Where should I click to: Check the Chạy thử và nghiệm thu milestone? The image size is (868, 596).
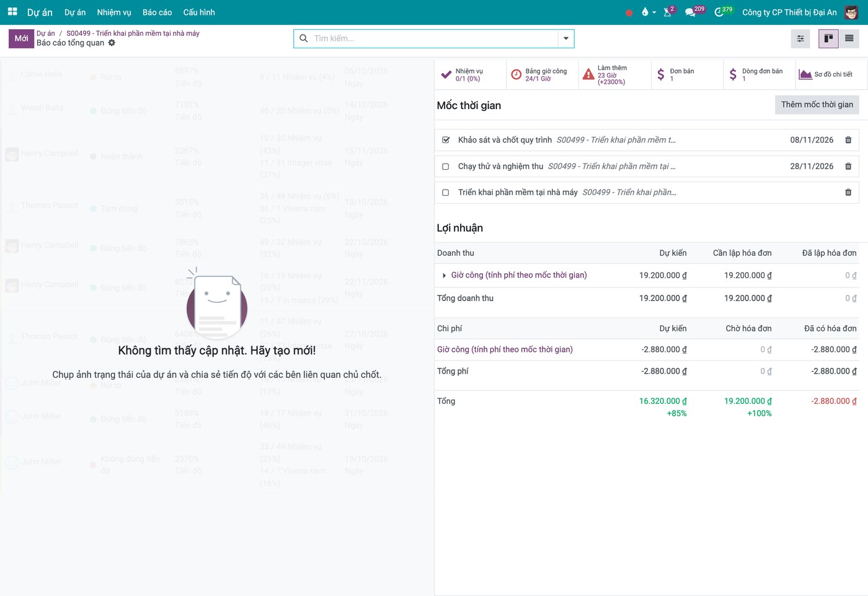[x=446, y=166]
